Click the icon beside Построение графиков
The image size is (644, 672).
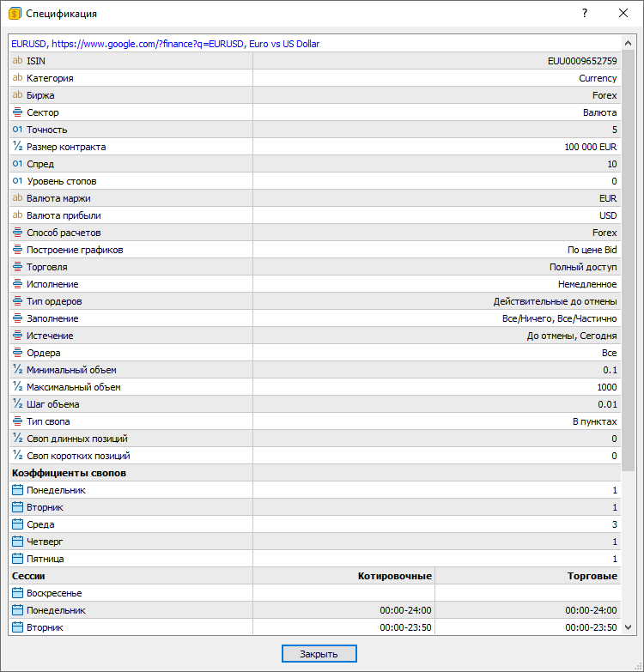[x=17, y=250]
